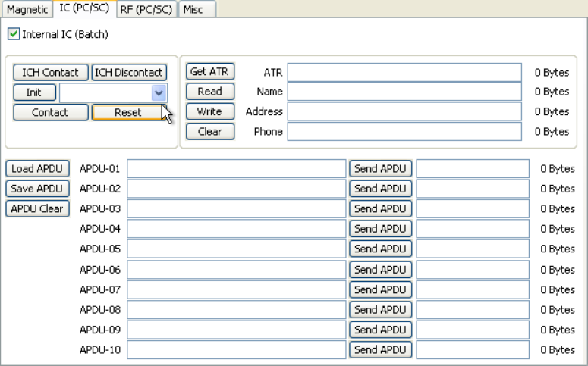
Task: Focus the APDU-02 command field
Action: click(236, 189)
